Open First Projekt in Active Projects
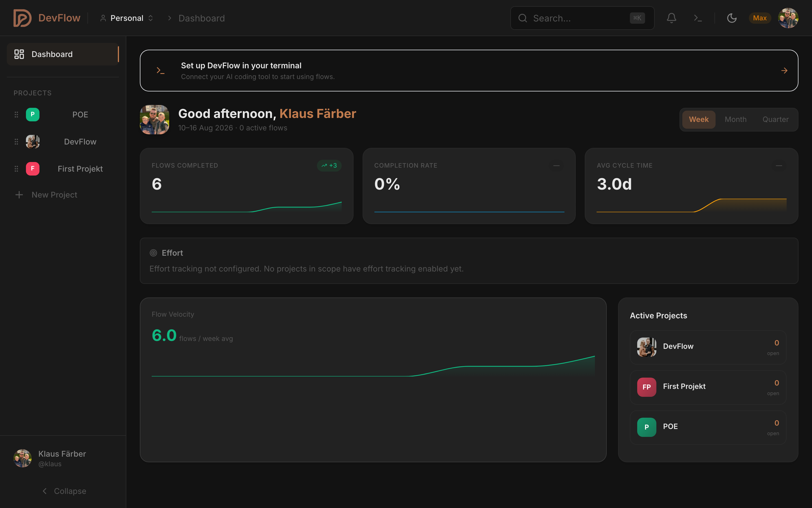The image size is (812, 508). point(708,387)
